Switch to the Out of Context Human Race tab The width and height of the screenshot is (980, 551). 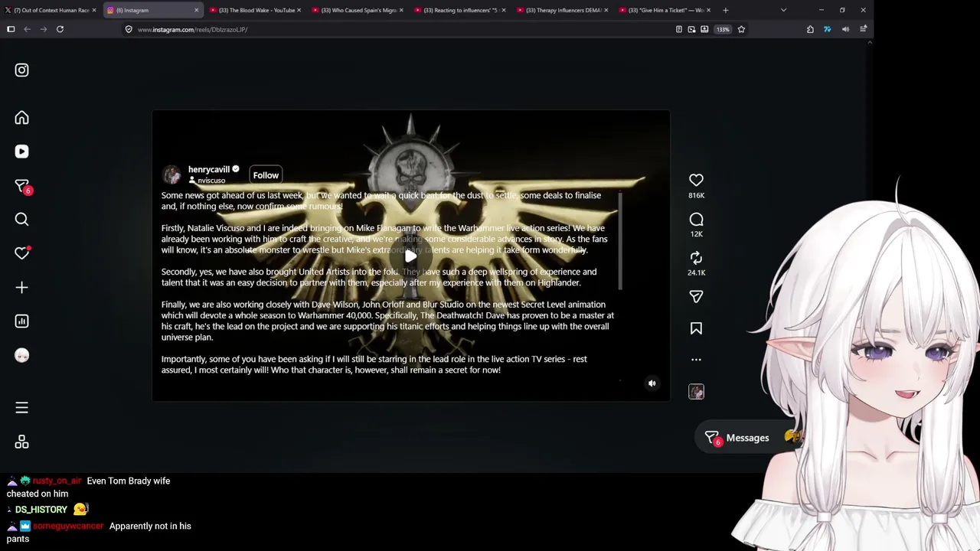click(51, 10)
